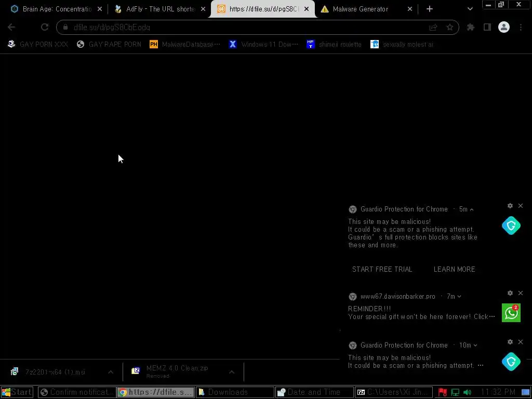Image resolution: width=532 pixels, height=399 pixels.
Task: Open settings of the davisonbarker.pro notification
Action: pos(510,293)
